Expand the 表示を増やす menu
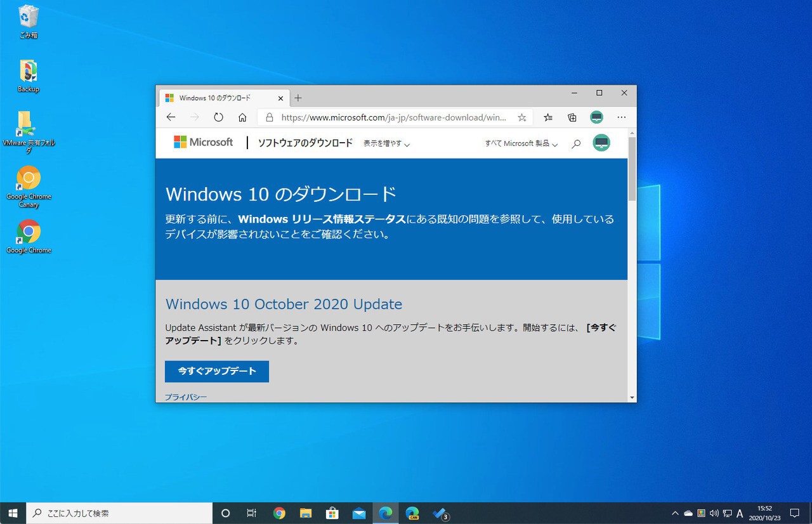This screenshot has height=524, width=812. click(386, 143)
